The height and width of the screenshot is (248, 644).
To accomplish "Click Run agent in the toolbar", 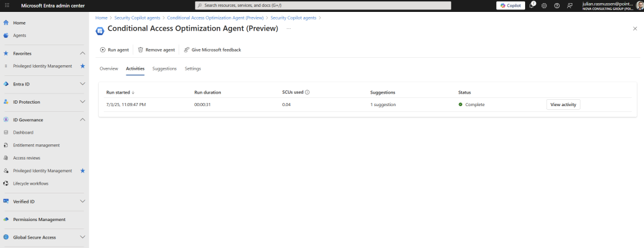I will coord(114,50).
